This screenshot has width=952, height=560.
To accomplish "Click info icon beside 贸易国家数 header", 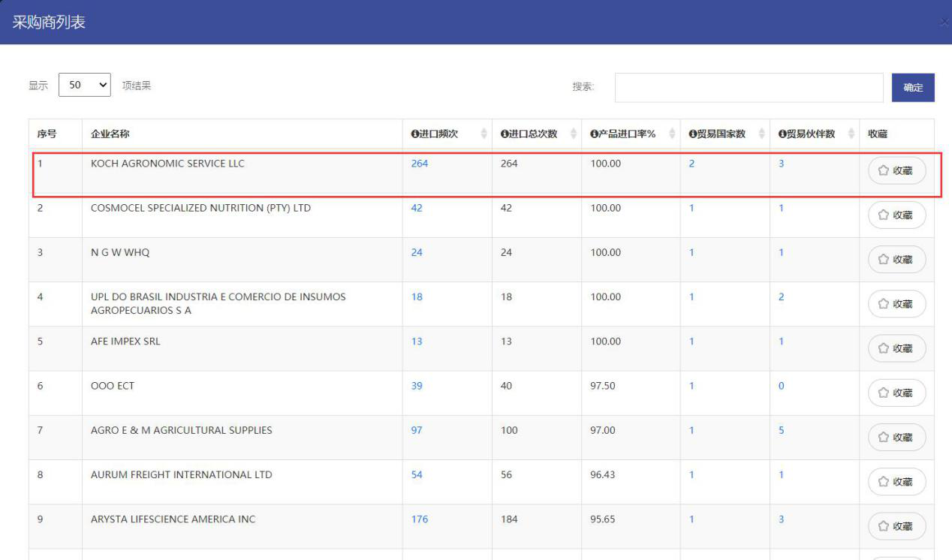I will [x=692, y=134].
